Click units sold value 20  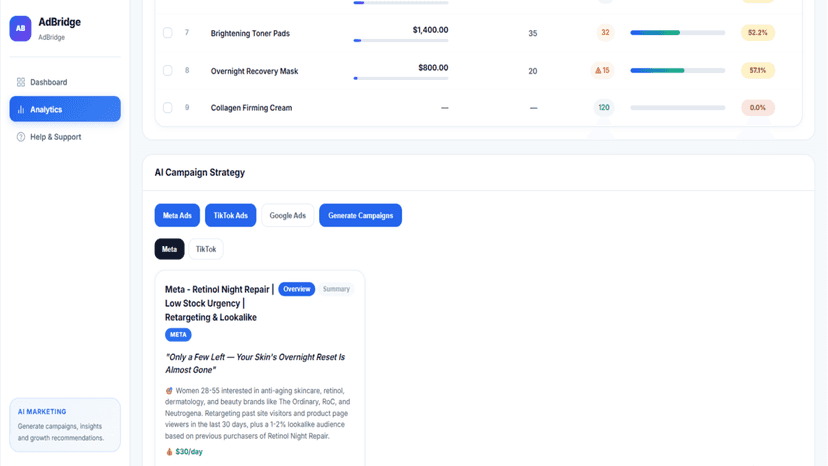533,71
